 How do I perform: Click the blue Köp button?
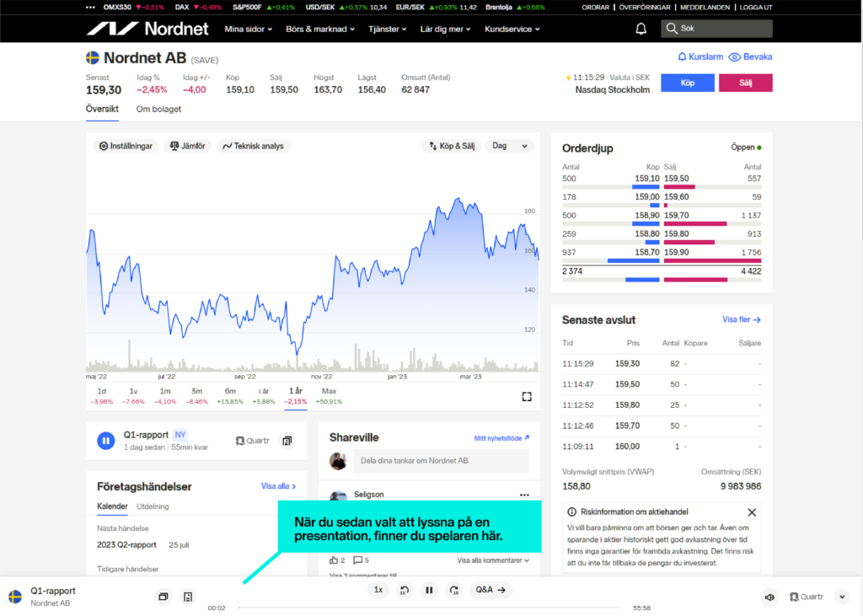point(688,83)
